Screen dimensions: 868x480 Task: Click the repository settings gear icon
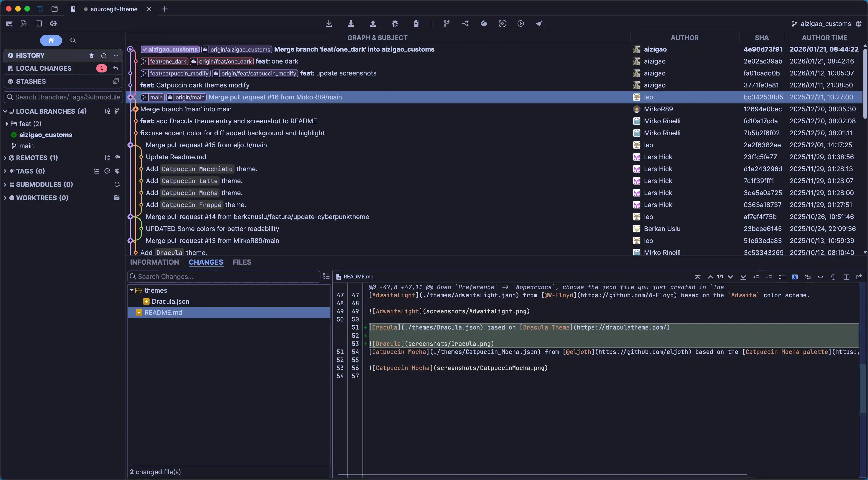coord(53,23)
